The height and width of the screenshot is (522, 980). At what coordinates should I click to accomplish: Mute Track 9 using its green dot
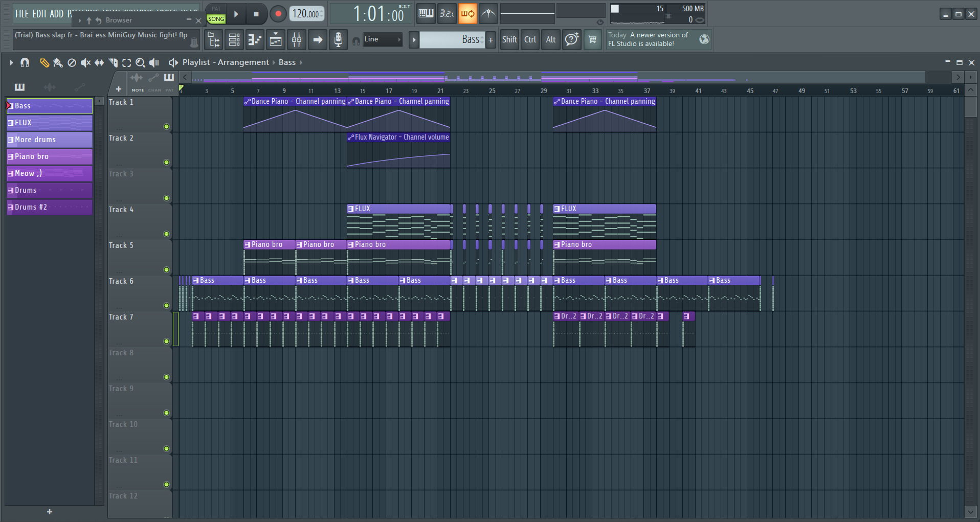click(x=166, y=413)
